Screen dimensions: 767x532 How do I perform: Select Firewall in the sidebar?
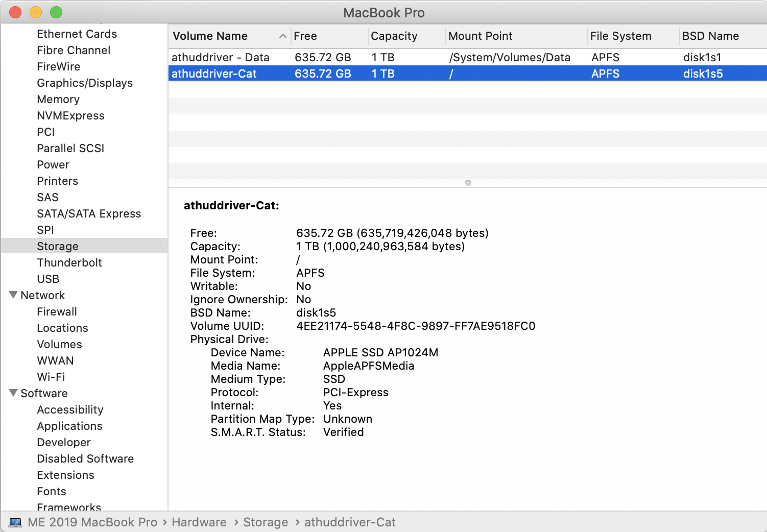click(57, 311)
